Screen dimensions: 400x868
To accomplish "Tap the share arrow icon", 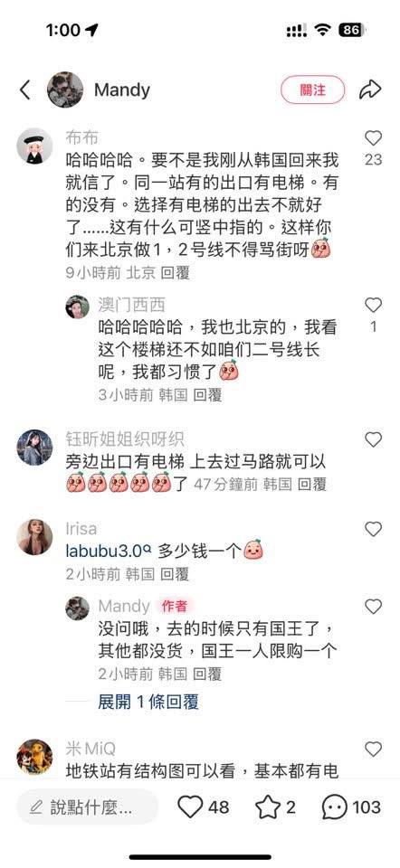I will click(x=370, y=90).
